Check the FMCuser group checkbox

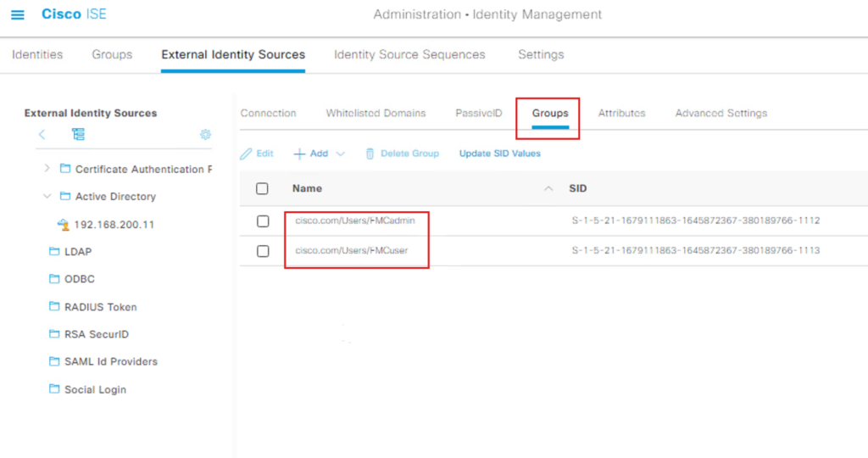[263, 251]
